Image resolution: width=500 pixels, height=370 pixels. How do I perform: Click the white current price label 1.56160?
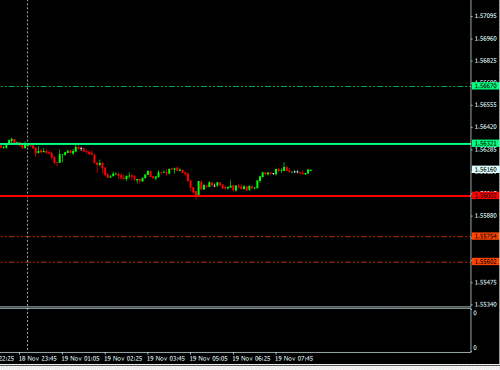point(485,170)
